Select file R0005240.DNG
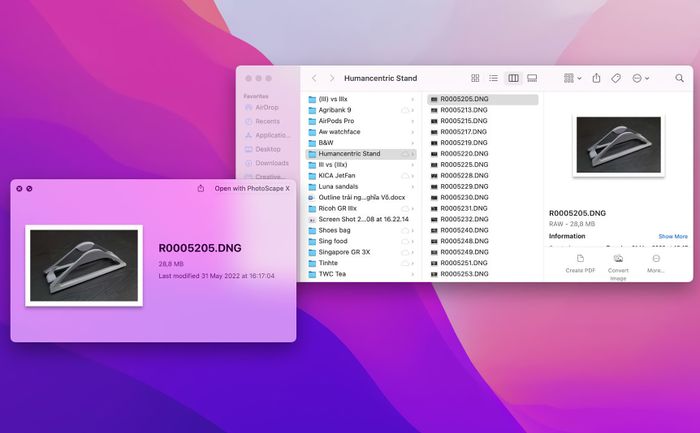700x433 pixels. click(483, 230)
